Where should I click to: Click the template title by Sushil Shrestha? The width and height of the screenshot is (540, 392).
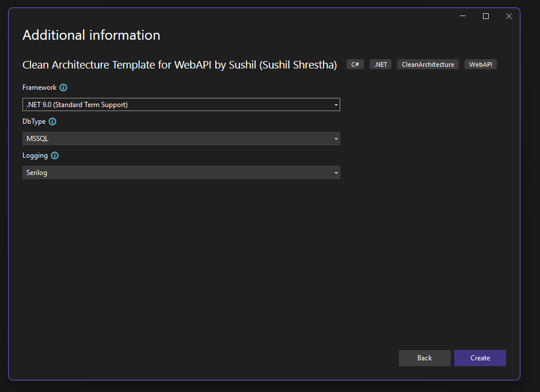179,65
